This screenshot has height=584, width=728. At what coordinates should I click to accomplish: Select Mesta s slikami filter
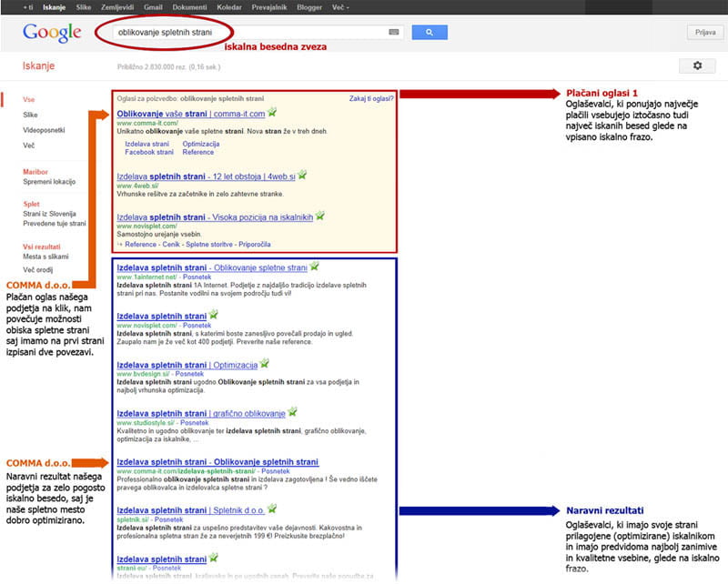(46, 257)
